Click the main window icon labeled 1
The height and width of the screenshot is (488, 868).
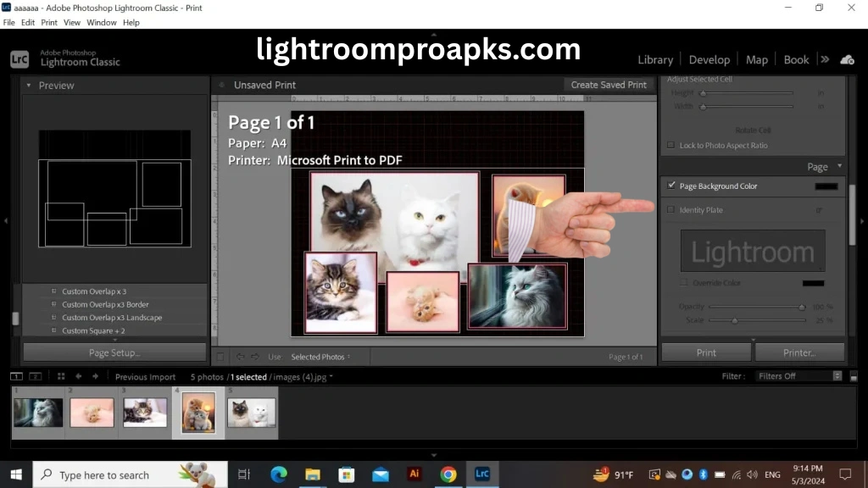(15, 375)
